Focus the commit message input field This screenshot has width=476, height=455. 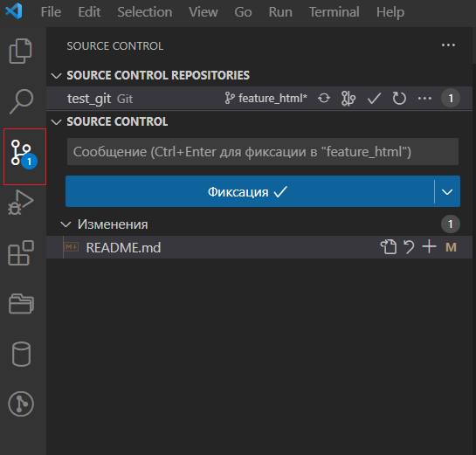[x=263, y=151]
